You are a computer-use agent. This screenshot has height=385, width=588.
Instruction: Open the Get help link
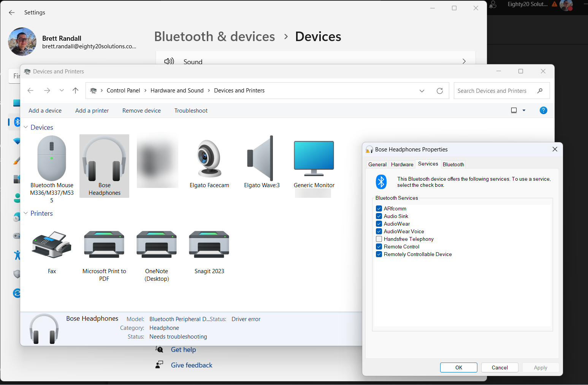[183, 350]
